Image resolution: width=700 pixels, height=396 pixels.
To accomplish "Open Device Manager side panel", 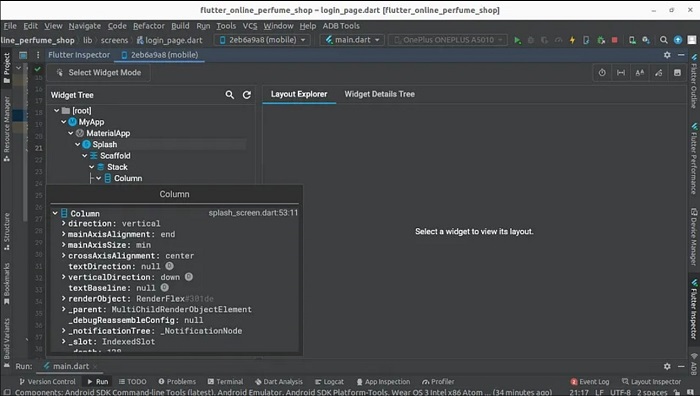I will (x=694, y=237).
